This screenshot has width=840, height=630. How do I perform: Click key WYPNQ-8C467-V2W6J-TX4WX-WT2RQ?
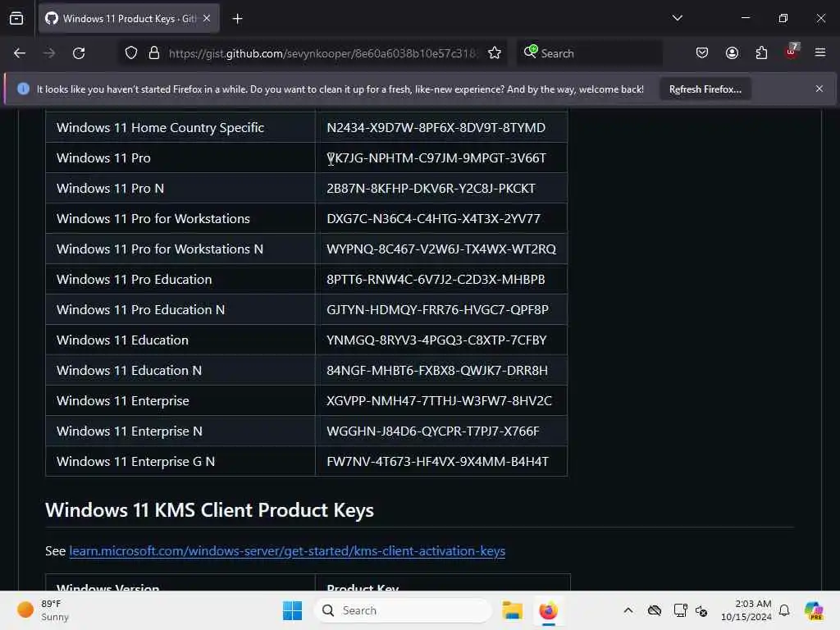441,249
